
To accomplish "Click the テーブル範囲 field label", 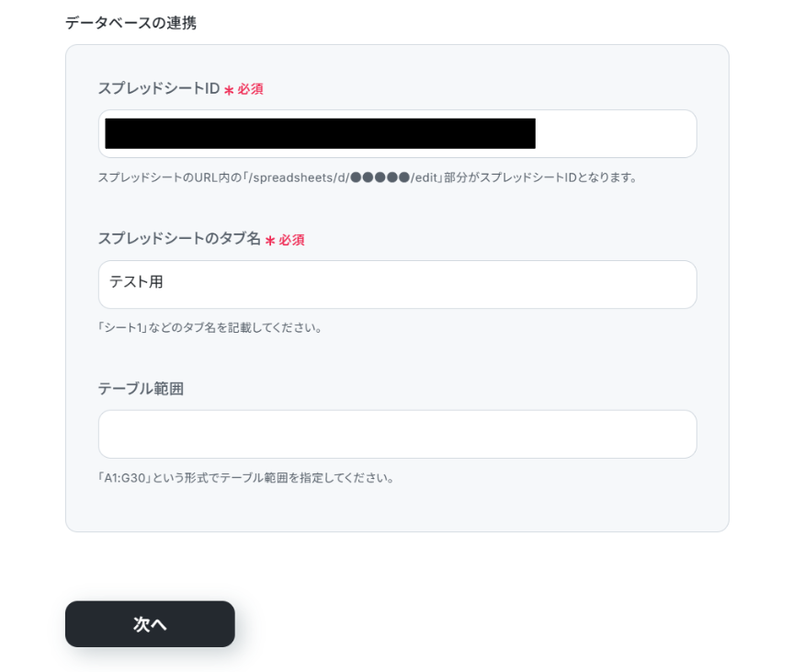I will tap(141, 389).
